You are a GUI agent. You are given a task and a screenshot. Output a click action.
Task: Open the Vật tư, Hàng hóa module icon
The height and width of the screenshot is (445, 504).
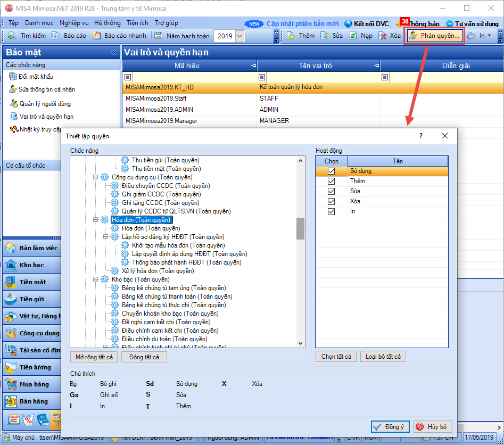click(11, 316)
